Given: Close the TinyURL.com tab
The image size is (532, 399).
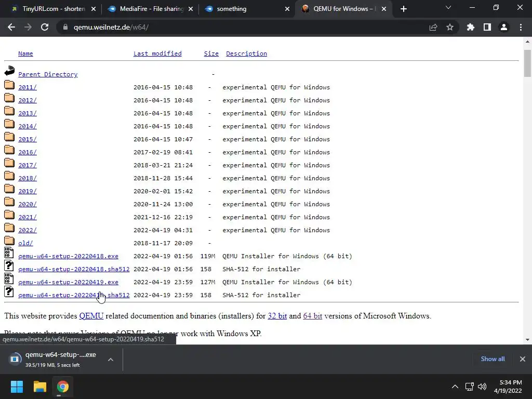Looking at the screenshot, I should pos(94,9).
